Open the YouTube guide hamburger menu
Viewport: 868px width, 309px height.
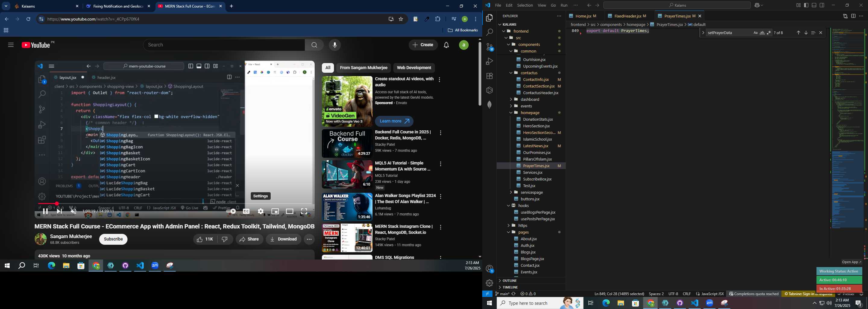click(11, 45)
